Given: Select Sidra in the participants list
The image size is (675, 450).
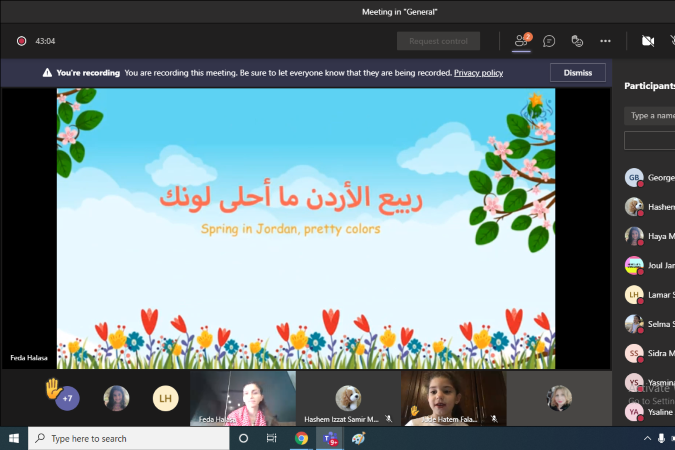Looking at the screenshot, I should 648,353.
